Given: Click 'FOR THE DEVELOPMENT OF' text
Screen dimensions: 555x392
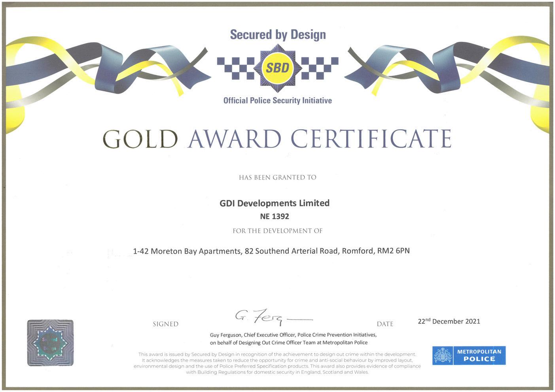Looking at the screenshot, I should pos(278,231).
